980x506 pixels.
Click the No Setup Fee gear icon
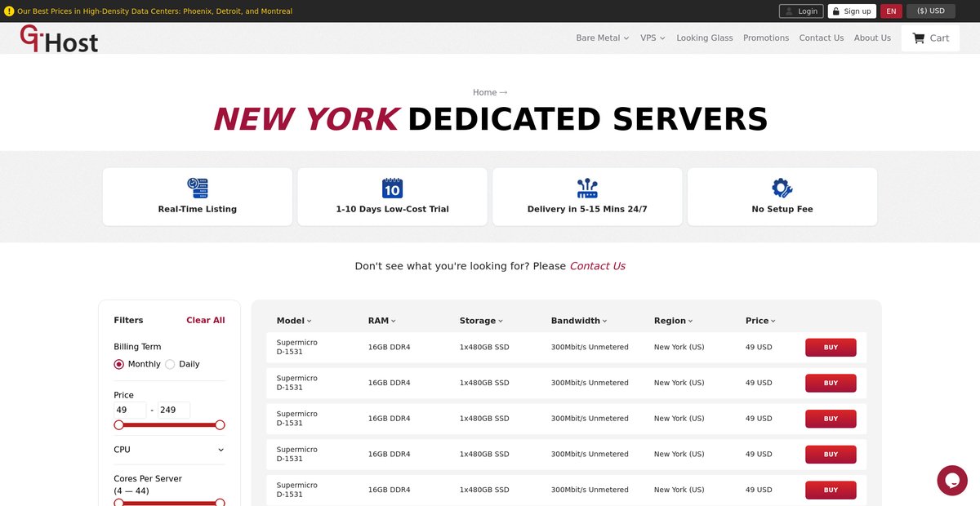(x=782, y=188)
